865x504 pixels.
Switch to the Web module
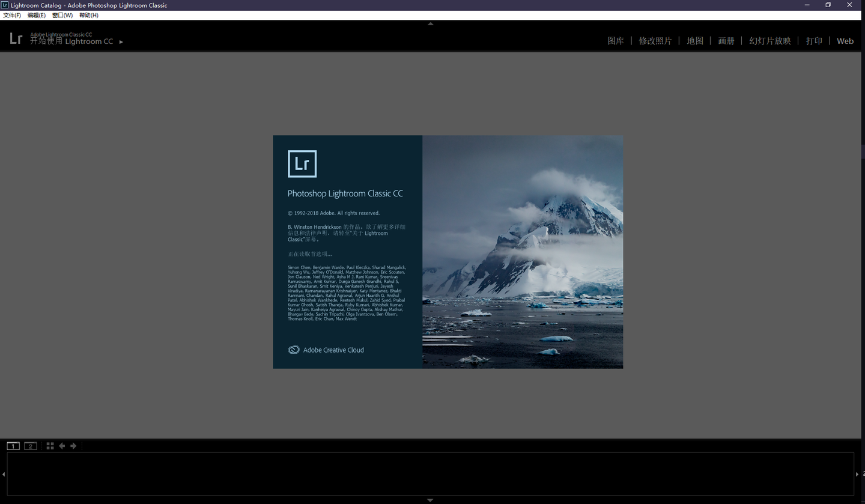pos(845,41)
